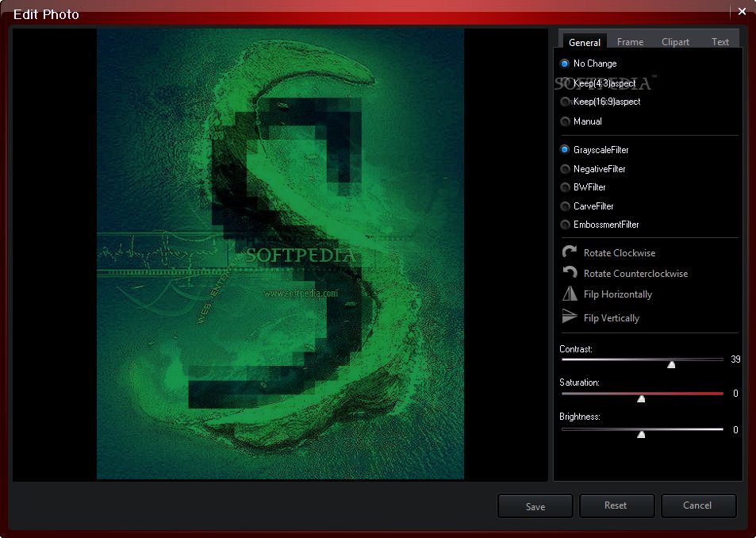This screenshot has height=538, width=756.
Task: Select the BWFilter radio button
Action: (583, 187)
